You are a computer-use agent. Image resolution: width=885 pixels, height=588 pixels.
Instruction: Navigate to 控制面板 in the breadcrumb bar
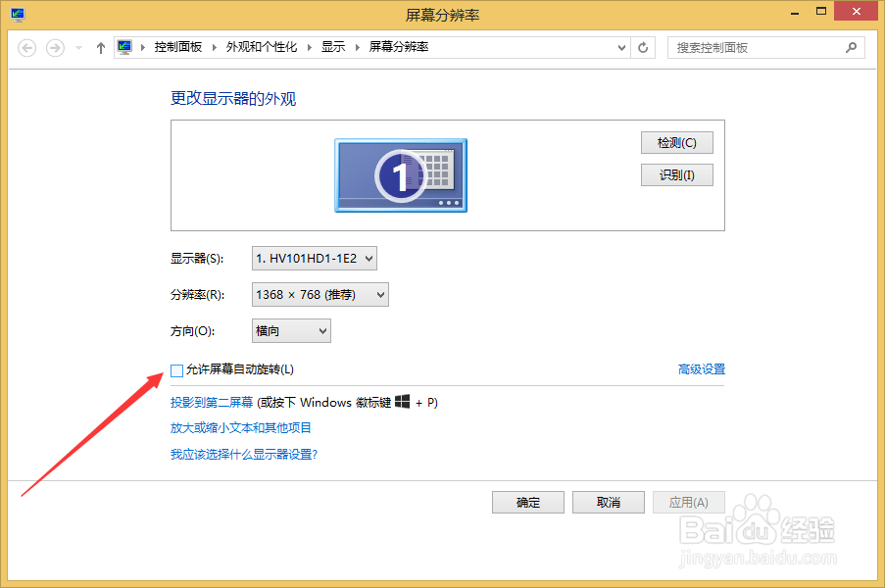178,46
